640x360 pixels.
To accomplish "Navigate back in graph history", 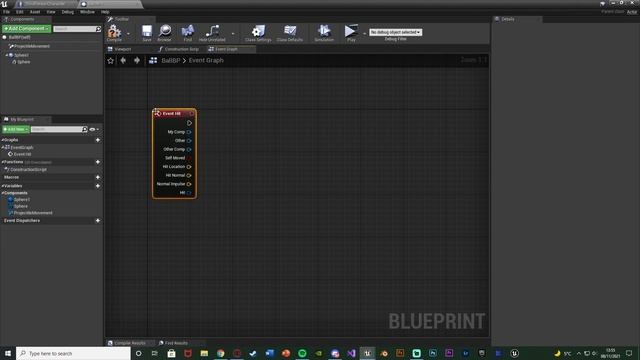I will click(x=123, y=60).
